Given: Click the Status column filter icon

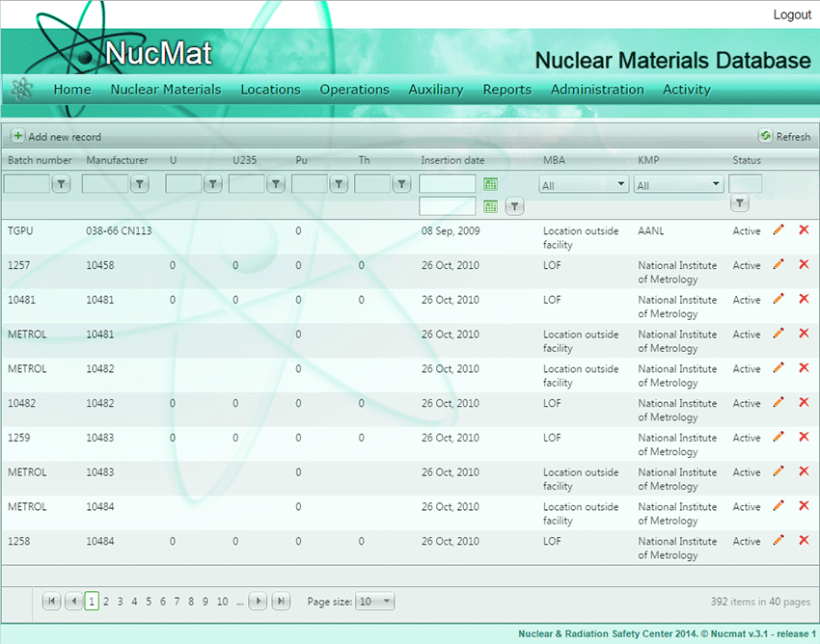Looking at the screenshot, I should 740,203.
